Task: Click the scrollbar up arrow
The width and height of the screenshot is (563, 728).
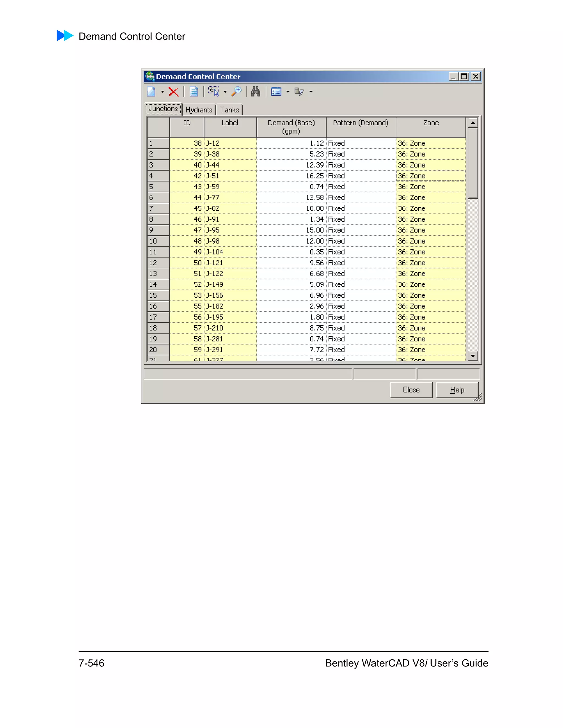Action: click(x=473, y=123)
